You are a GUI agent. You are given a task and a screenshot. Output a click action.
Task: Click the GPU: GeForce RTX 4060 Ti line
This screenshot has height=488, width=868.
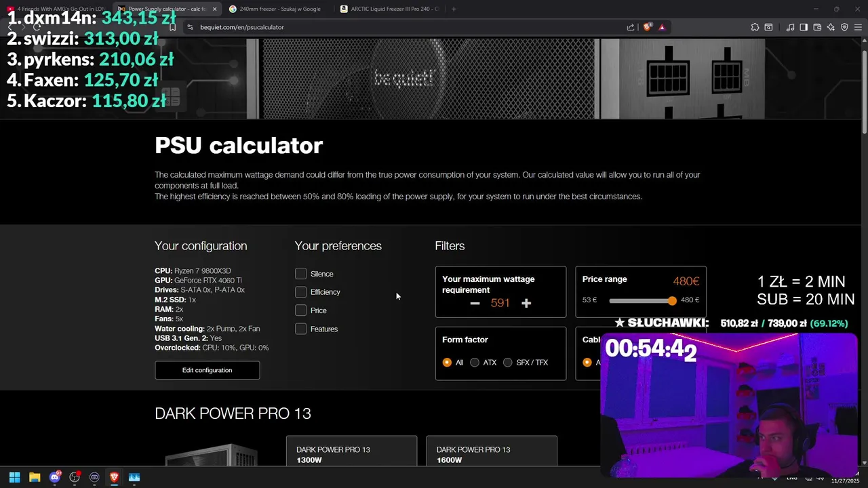198,280
